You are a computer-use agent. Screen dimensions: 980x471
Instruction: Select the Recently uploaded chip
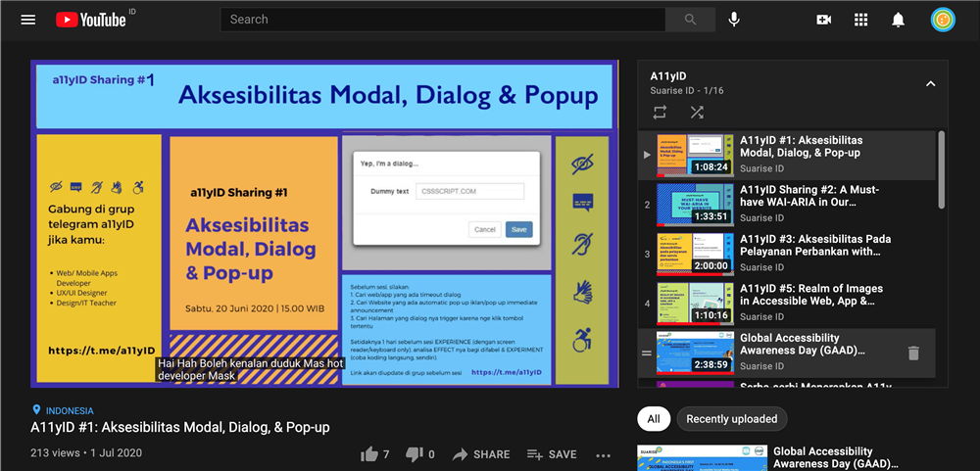pos(732,419)
